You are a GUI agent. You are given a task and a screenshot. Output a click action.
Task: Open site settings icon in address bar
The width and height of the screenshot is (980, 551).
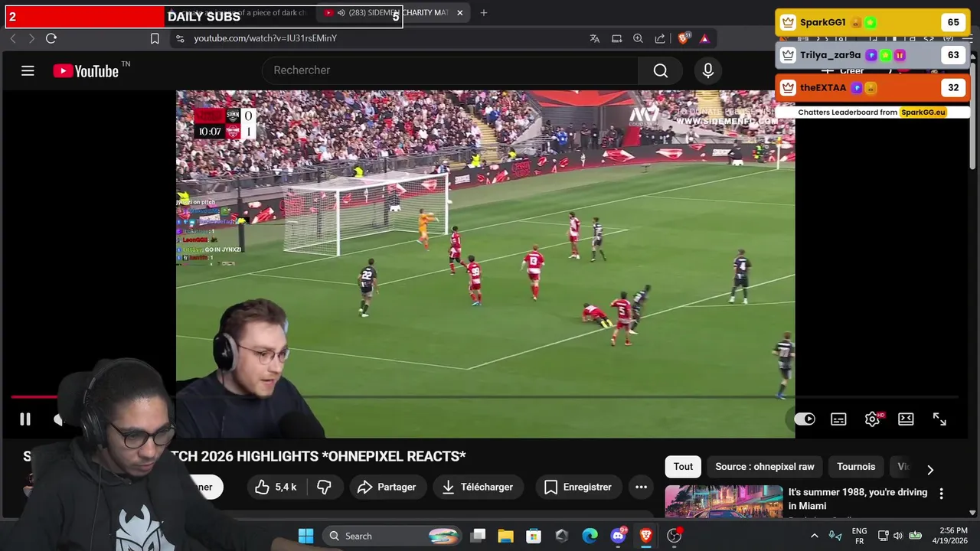(179, 38)
